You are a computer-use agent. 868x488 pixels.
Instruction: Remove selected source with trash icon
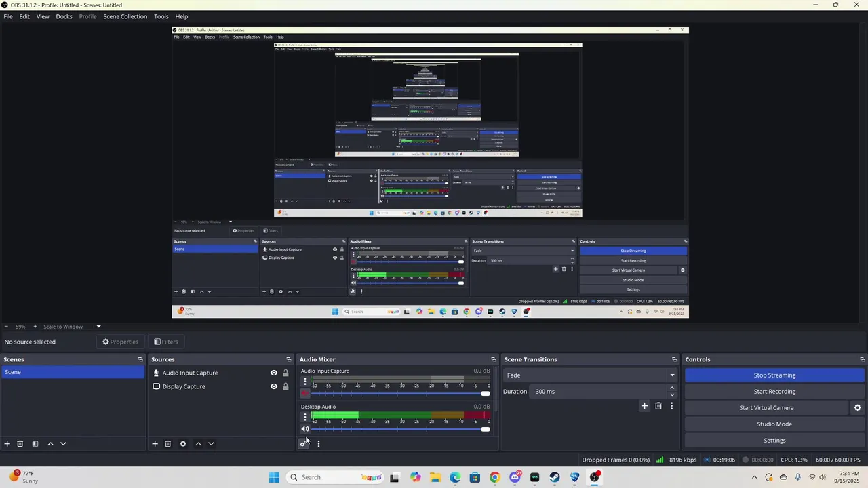pos(168,444)
